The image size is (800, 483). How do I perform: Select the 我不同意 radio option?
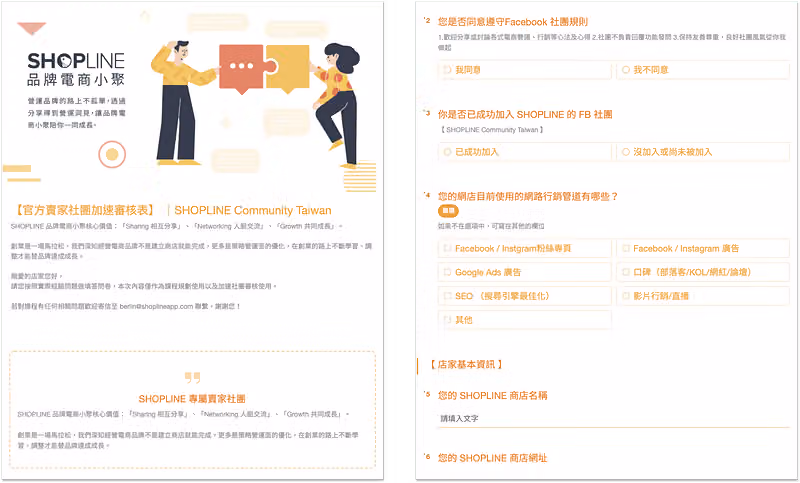(703, 70)
